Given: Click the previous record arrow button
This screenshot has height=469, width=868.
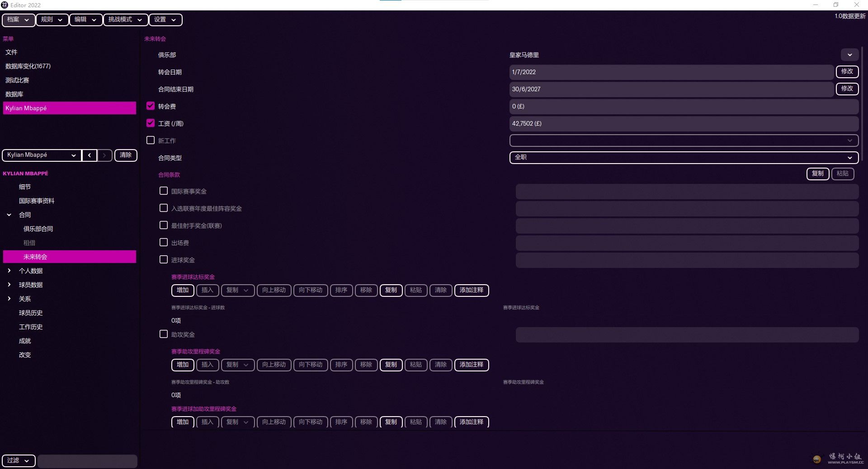Looking at the screenshot, I should point(90,155).
